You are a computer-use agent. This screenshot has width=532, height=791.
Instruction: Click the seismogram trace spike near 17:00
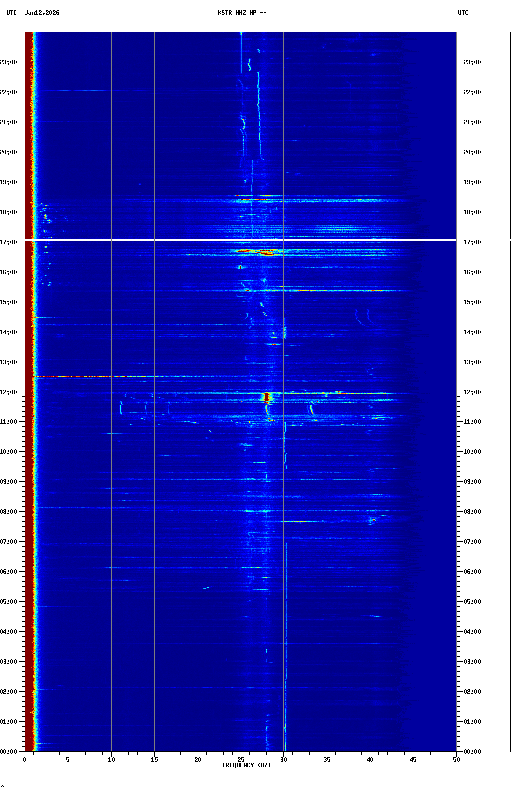502,239
